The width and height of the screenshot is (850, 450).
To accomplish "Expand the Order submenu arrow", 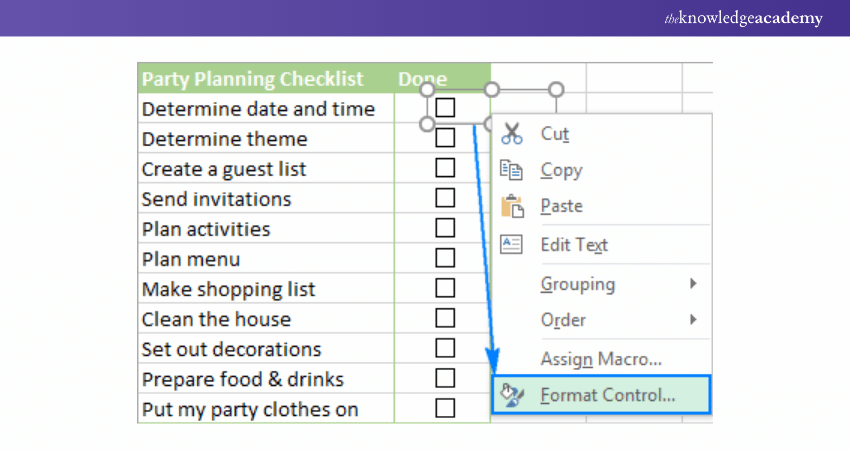I will tap(693, 320).
